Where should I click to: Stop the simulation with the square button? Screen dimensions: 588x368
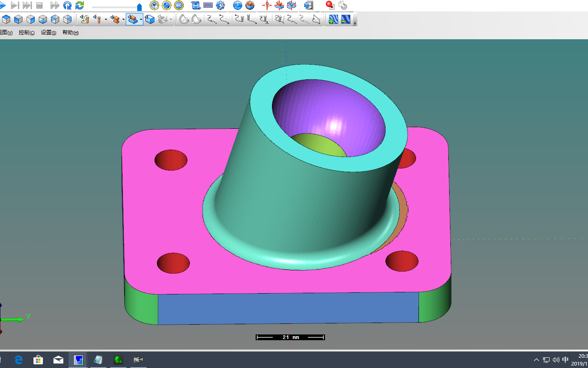click(x=40, y=5)
